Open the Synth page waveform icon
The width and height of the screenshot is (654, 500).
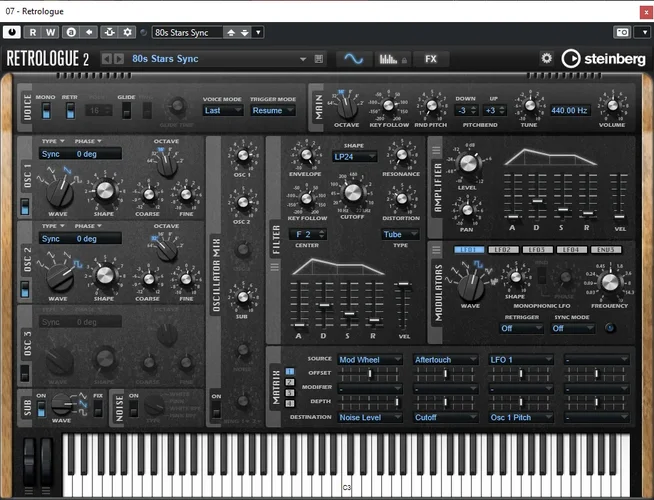coord(353,59)
